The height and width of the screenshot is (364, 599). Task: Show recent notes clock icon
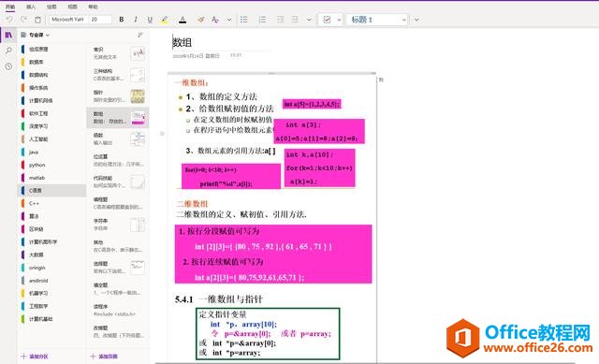pyautogui.click(x=8, y=66)
